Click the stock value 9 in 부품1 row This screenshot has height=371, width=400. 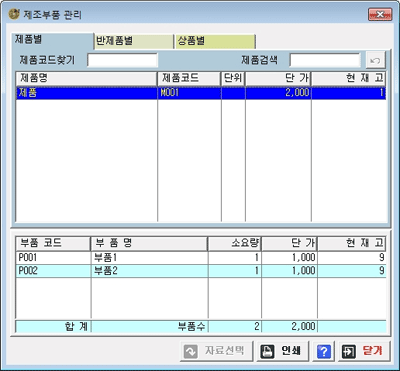[352, 258]
